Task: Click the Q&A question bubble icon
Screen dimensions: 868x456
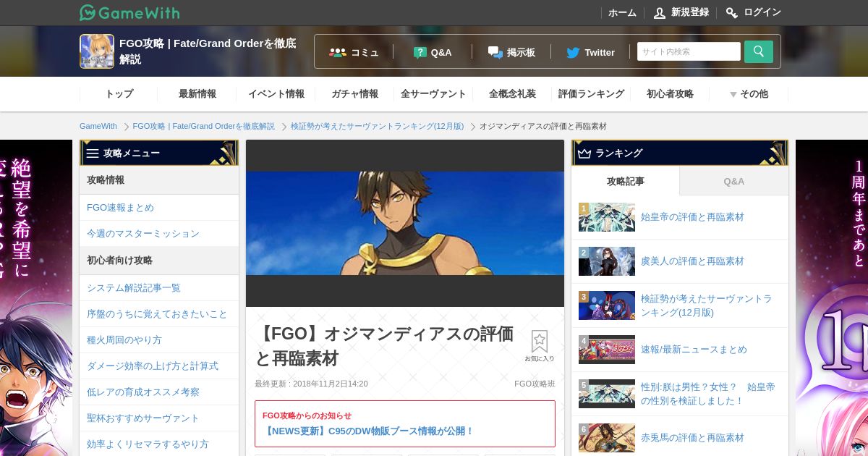Action: coord(420,52)
